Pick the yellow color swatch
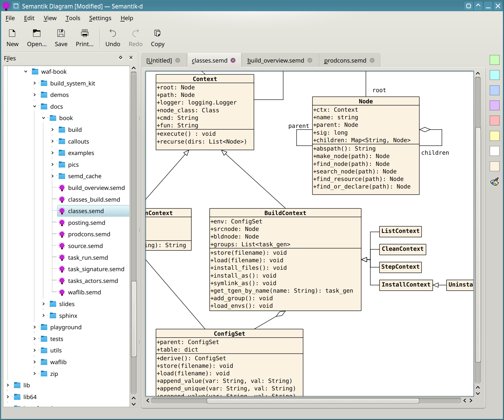This screenshot has height=420, width=504. click(x=495, y=136)
